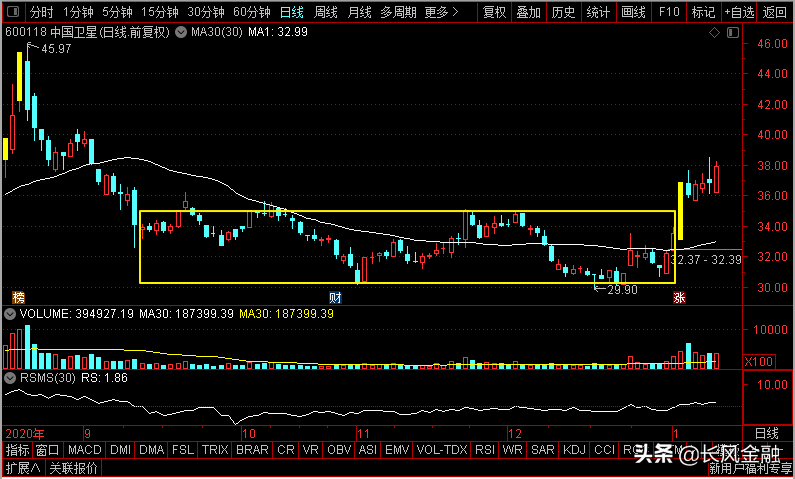Open the main chart indicator dropdown next to 中国卫星
Image resolution: width=795 pixels, height=479 pixels.
pos(180,33)
